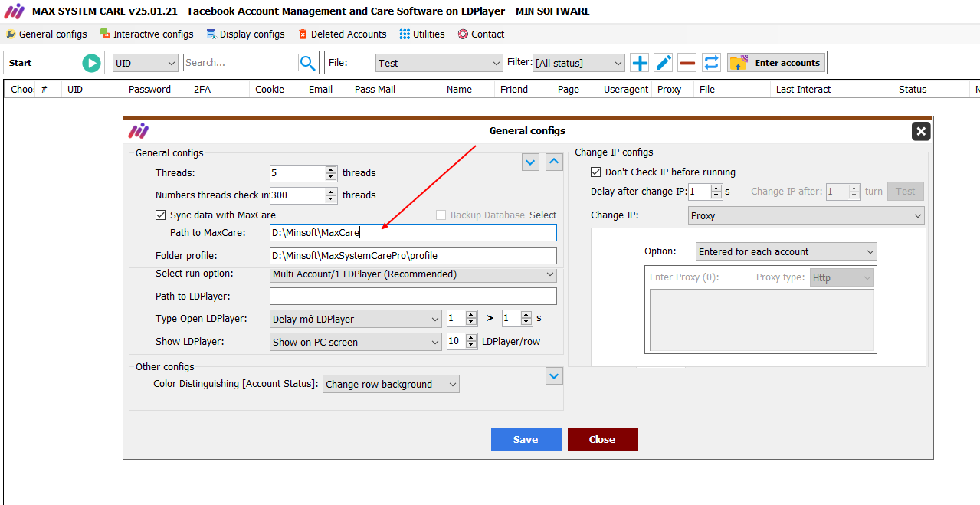The image size is (980, 505).
Task: Open the Show LDPlayer dropdown
Action: point(356,342)
